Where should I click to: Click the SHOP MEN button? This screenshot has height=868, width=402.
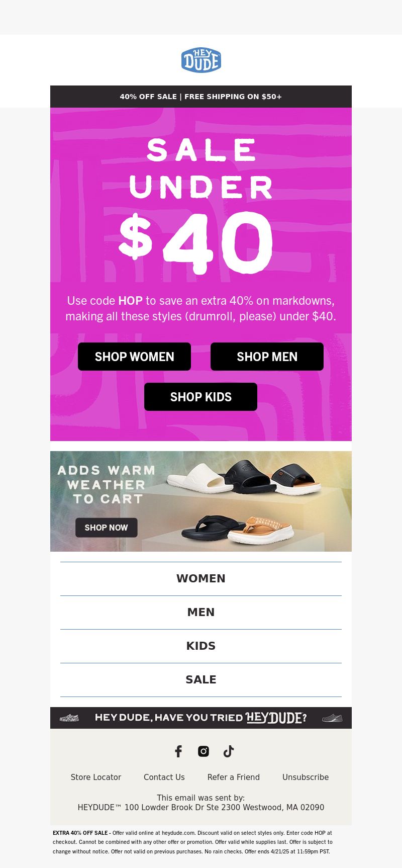tap(267, 357)
